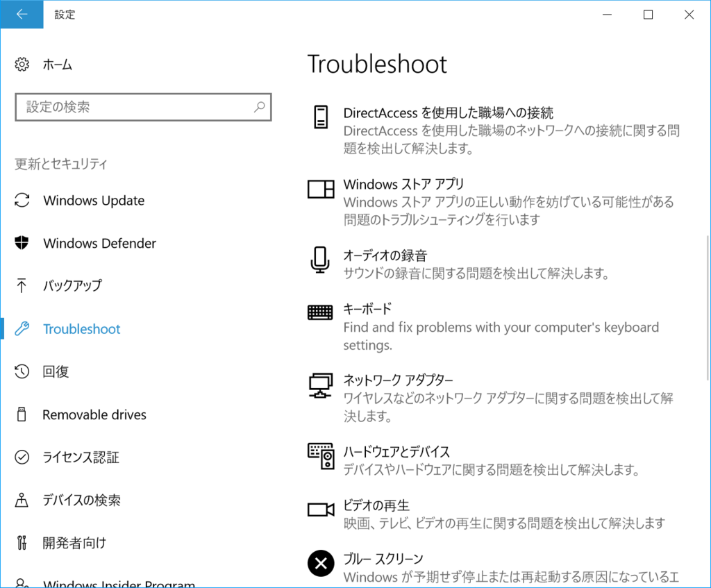Click the Home gear icon
The image size is (711, 588).
point(22,65)
